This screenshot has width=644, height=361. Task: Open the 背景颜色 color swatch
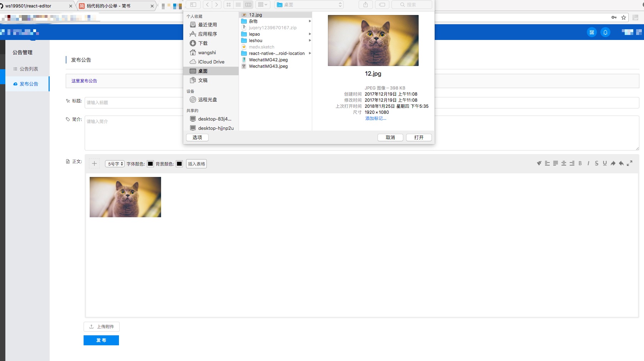click(179, 164)
